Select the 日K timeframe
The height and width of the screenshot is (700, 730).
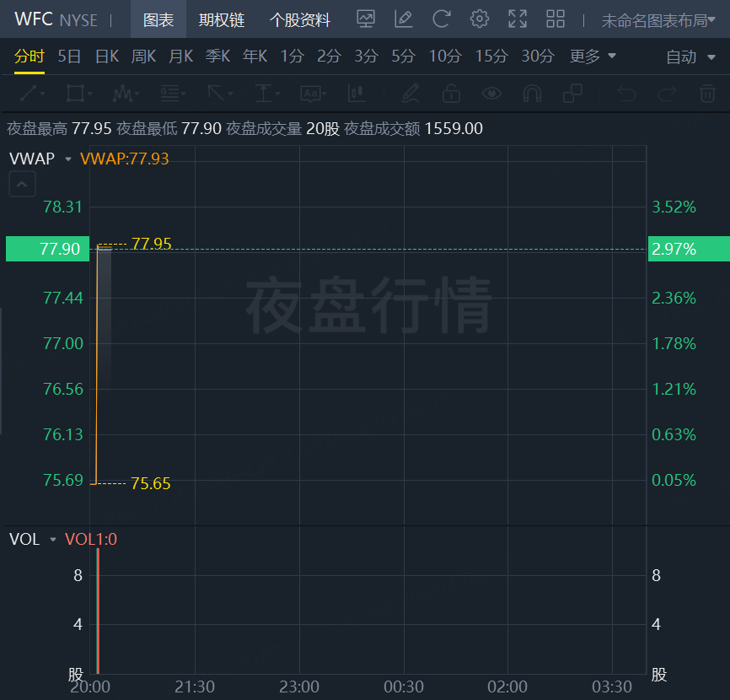click(107, 57)
